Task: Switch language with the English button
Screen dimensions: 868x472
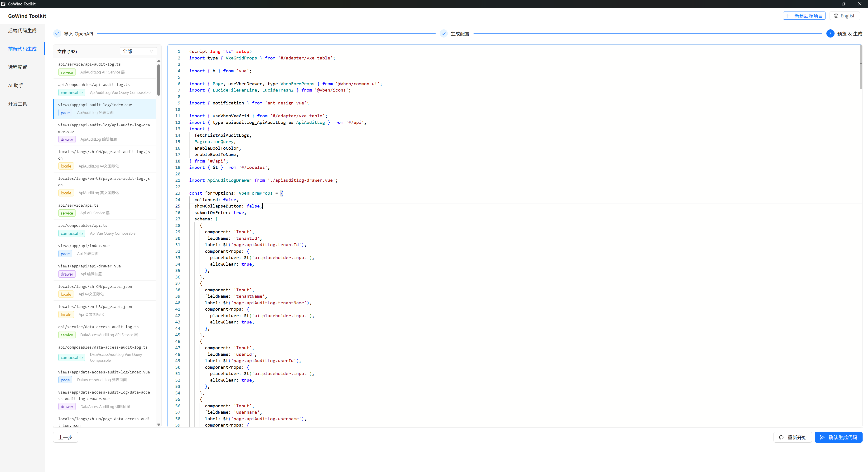Action: [844, 16]
